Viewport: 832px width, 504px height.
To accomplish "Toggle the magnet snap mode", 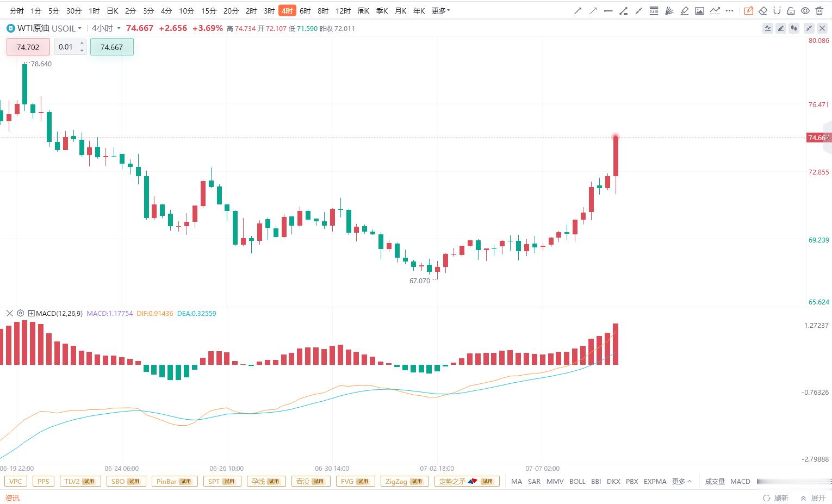I will pos(777,11).
